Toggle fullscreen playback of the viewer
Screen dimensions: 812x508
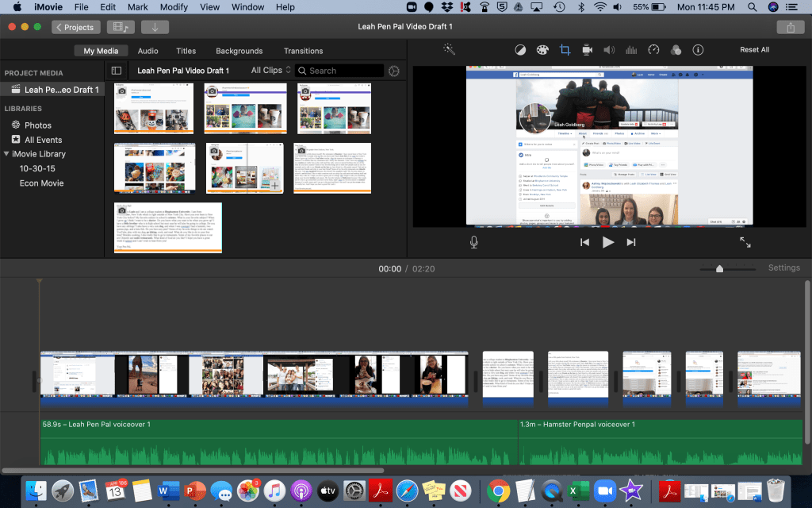pyautogui.click(x=745, y=242)
